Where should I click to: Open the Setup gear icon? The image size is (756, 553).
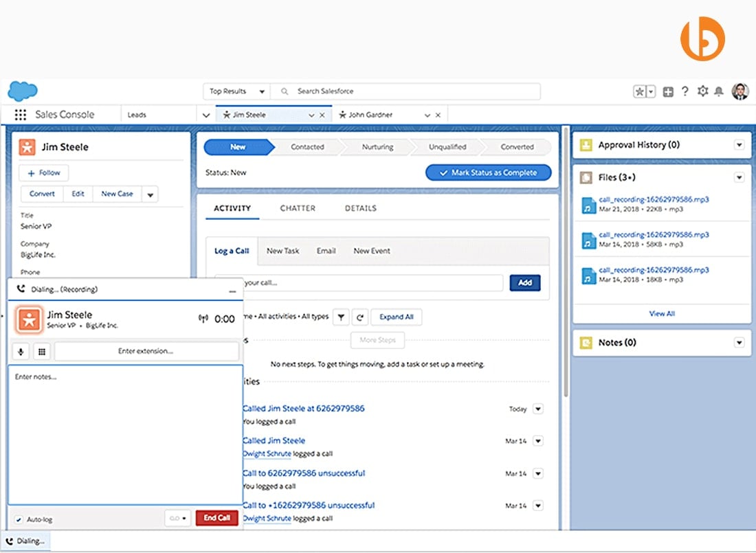pos(702,91)
